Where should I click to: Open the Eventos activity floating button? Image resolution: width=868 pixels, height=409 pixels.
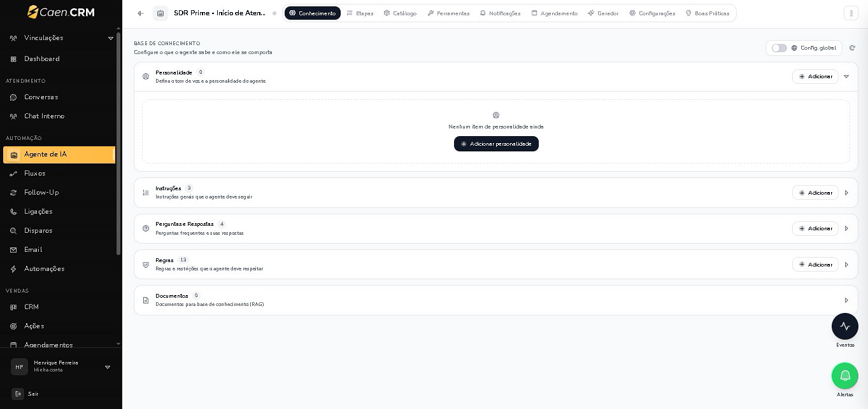tap(845, 326)
